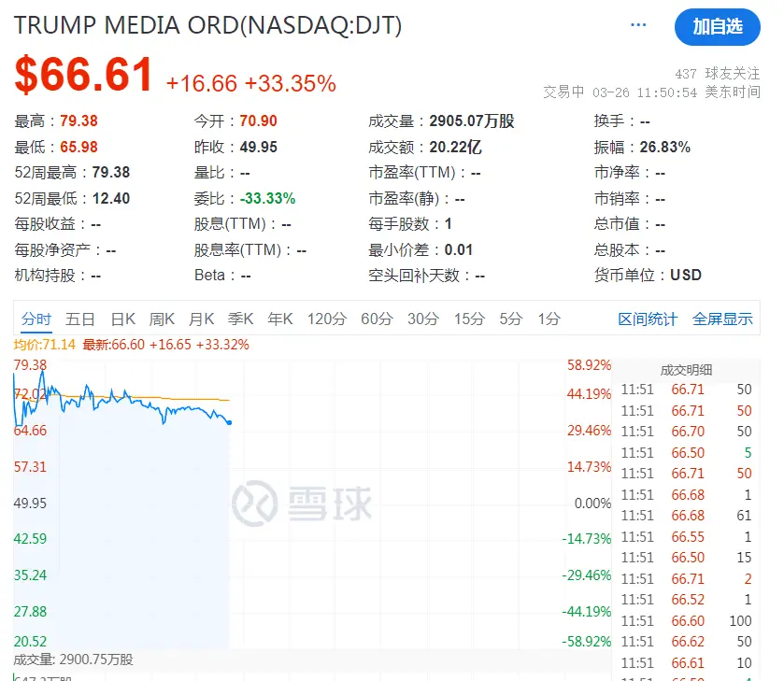Click the 加自选 add-to-watchlist button

coord(718,27)
